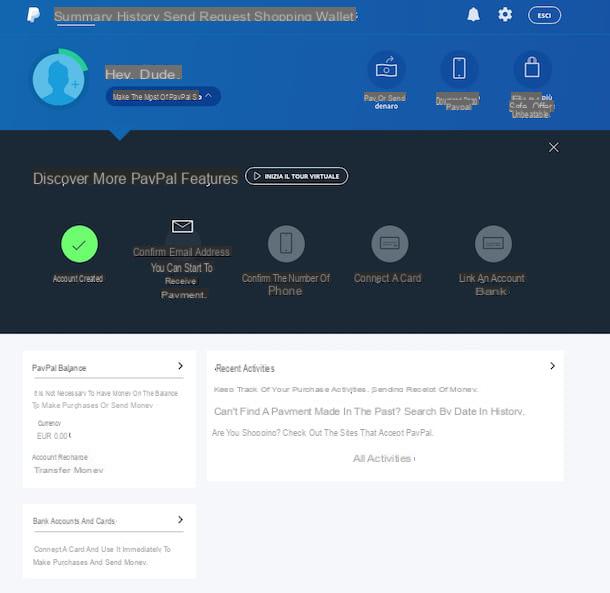The image size is (610, 593).
Task: Click the Esci logout button
Action: tap(544, 16)
